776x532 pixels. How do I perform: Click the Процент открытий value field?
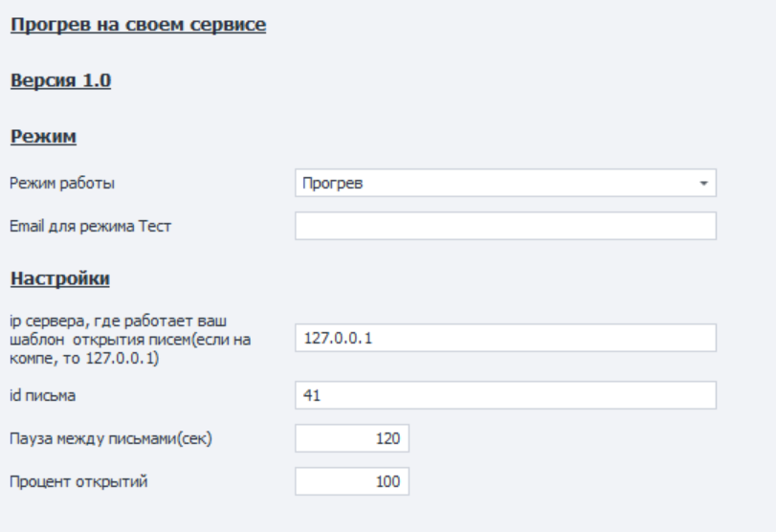point(352,481)
